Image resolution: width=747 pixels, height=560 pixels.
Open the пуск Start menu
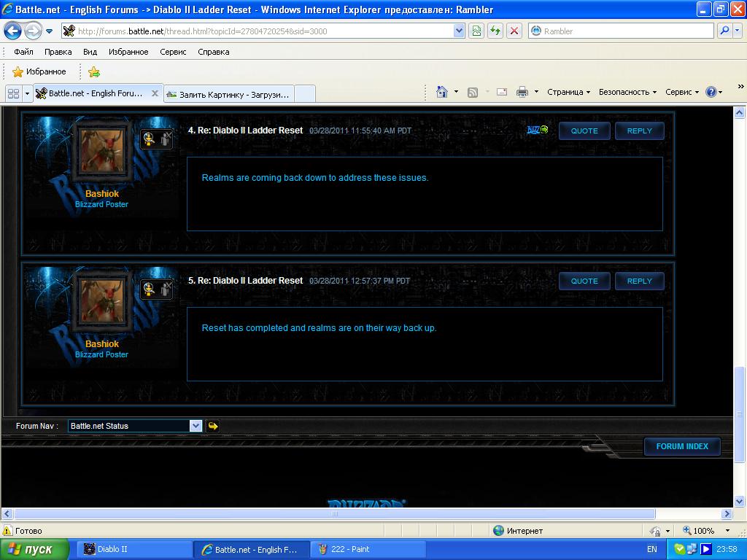(35, 549)
